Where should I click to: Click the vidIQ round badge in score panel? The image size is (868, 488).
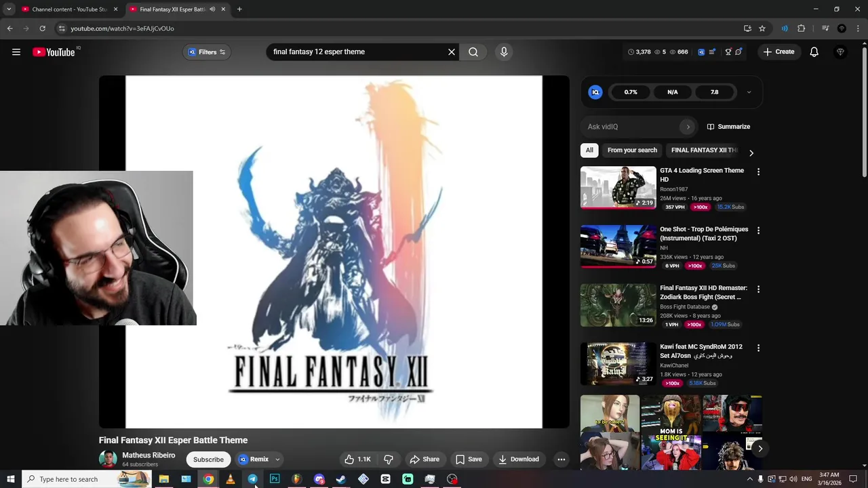point(595,92)
